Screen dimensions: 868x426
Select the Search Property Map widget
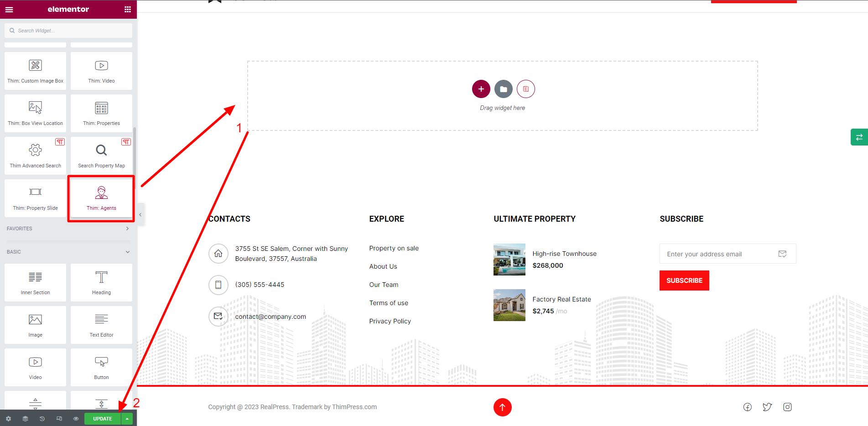coord(101,156)
